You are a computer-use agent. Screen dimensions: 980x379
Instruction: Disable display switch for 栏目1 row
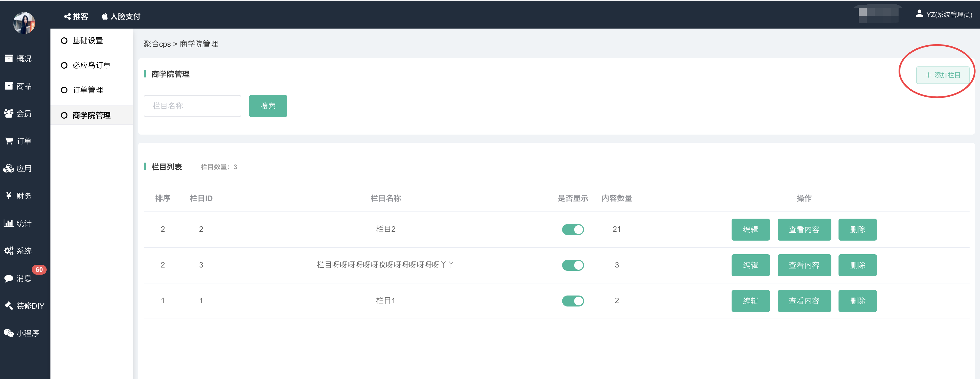click(573, 300)
